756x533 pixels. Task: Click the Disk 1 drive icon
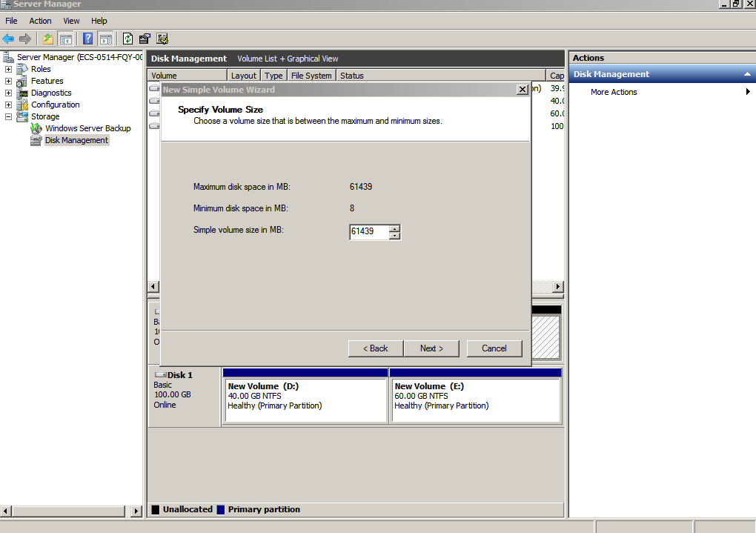coord(161,375)
